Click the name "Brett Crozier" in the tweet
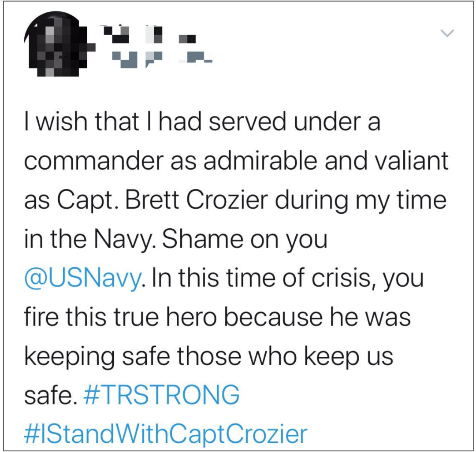This screenshot has height=452, width=476. pyautogui.click(x=197, y=200)
